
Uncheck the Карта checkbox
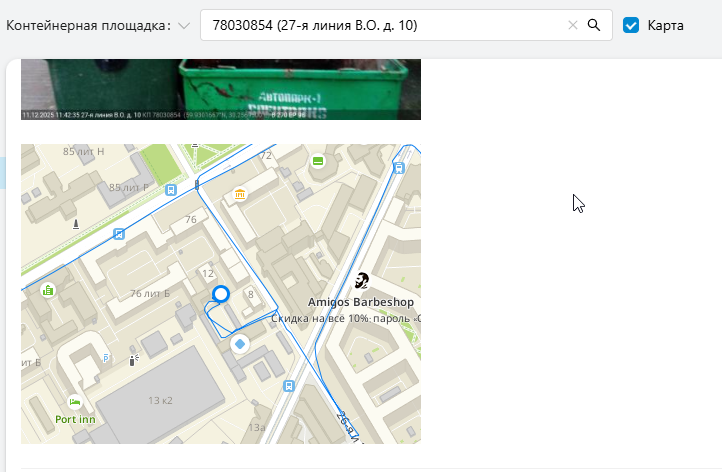pyautogui.click(x=631, y=25)
